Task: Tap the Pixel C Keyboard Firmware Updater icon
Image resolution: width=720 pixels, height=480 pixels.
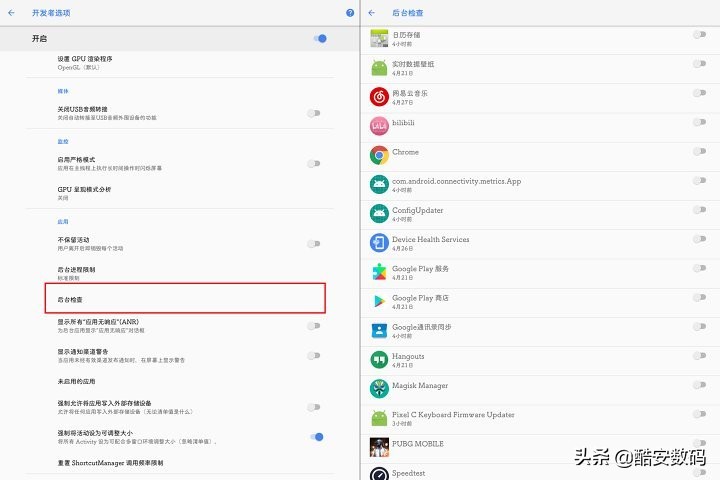Action: 379,418
